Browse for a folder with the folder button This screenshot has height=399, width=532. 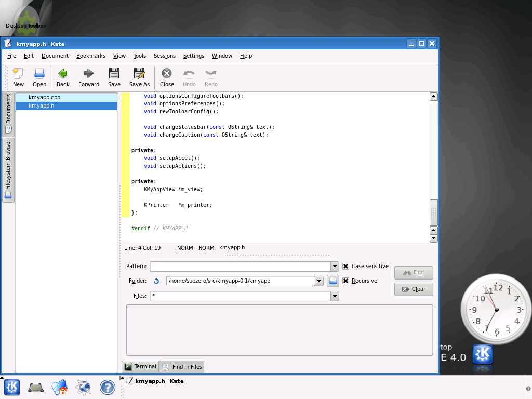click(333, 281)
